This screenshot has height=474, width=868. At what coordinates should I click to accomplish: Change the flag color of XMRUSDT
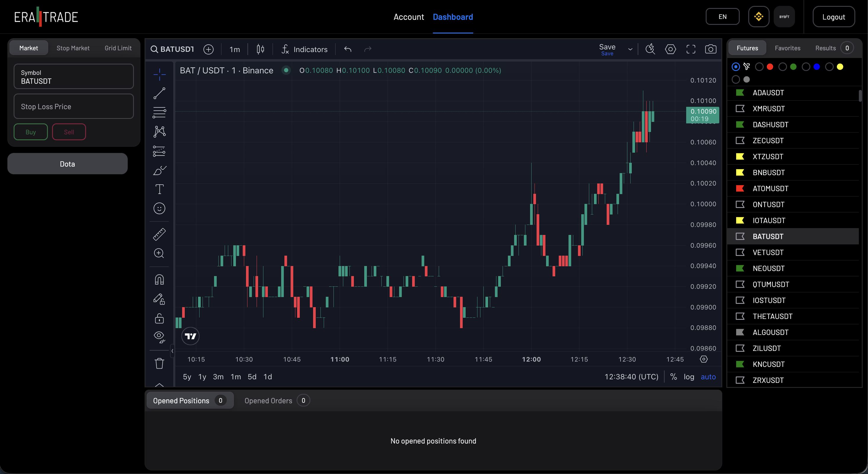coord(740,109)
